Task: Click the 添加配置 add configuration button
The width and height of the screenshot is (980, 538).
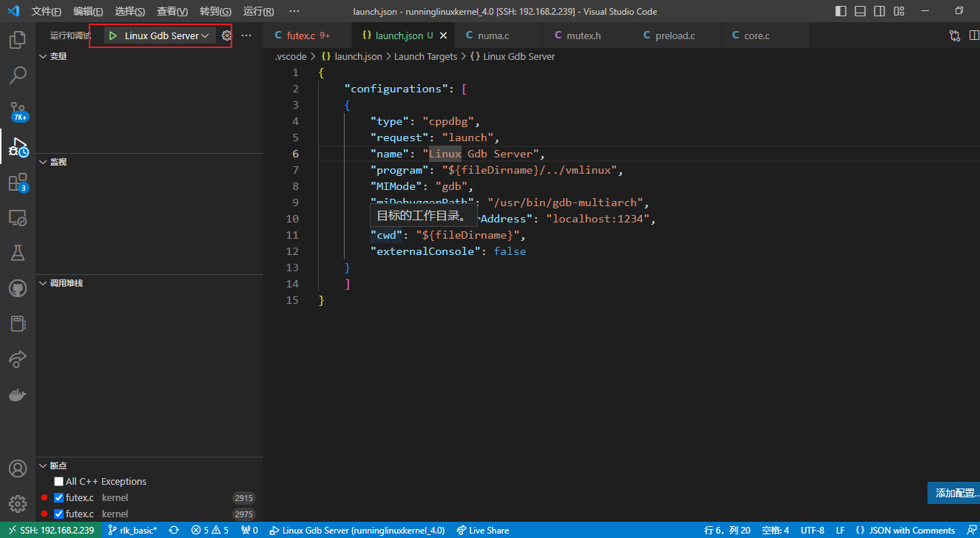Action: (x=955, y=493)
